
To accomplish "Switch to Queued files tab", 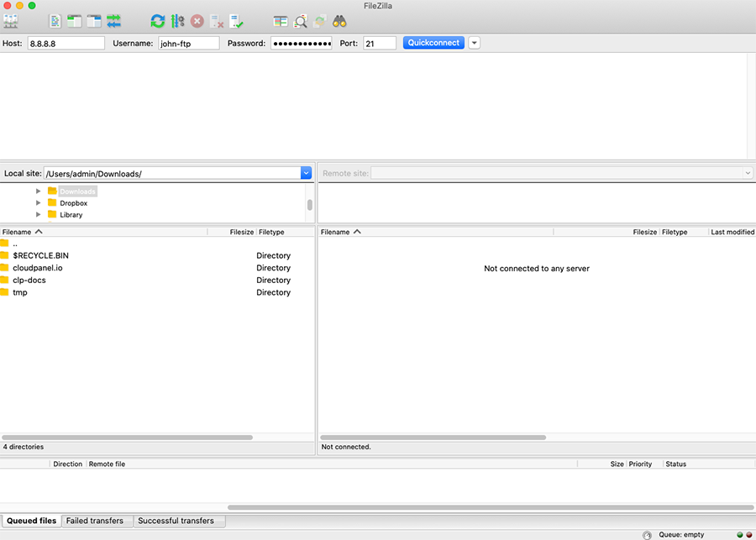I will (31, 521).
